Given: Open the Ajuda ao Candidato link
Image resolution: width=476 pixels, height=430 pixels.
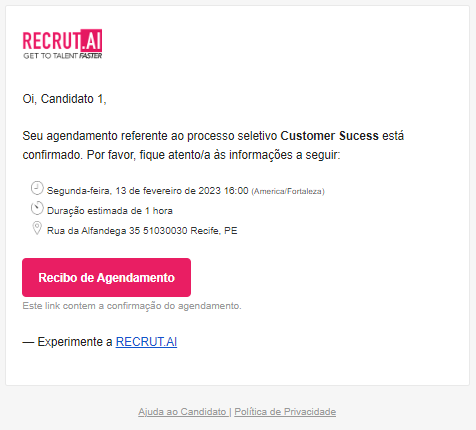Looking at the screenshot, I should (x=183, y=412).
